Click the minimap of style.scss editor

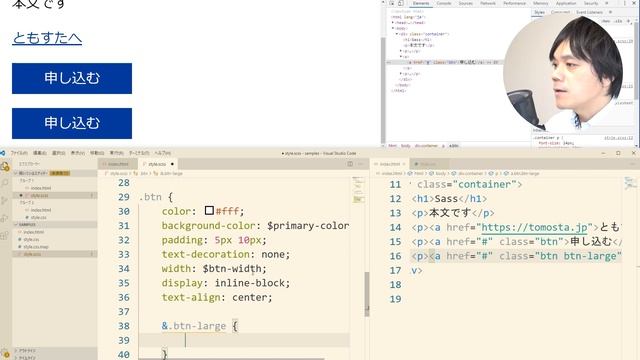pos(358,190)
